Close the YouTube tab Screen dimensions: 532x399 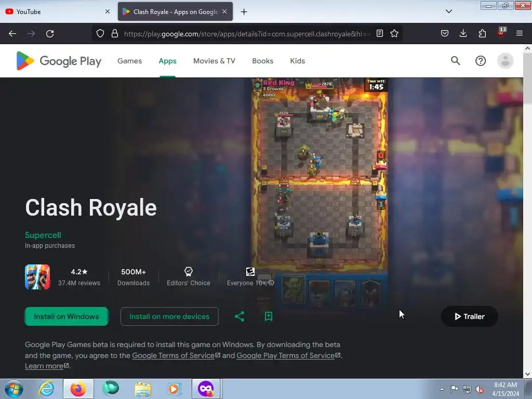[108, 11]
